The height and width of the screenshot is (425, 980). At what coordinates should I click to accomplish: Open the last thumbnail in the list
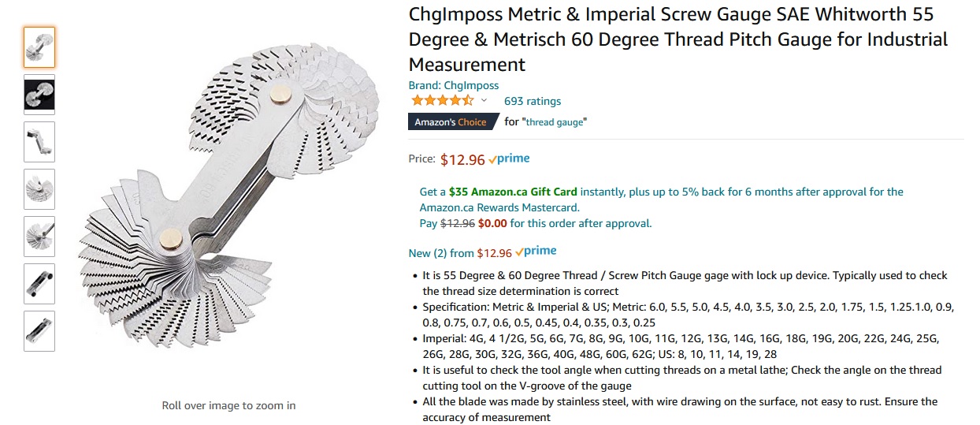39,331
